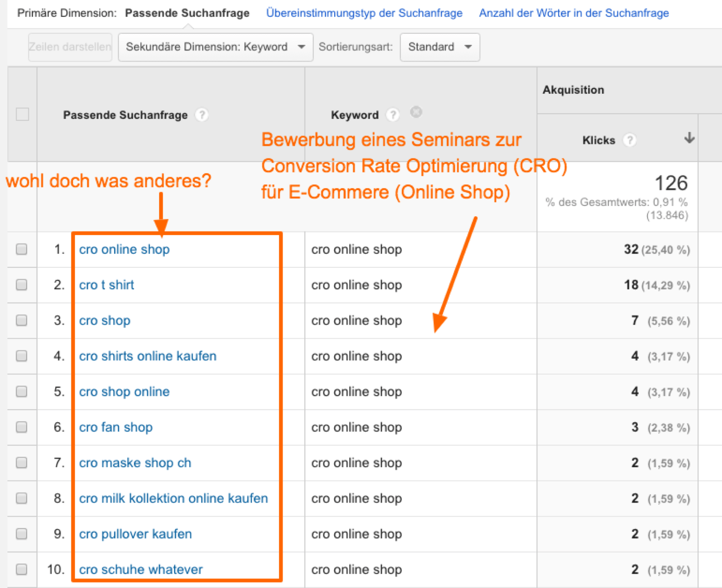Screen dimensions: 722x588
Task: Open the cro pullover kaufen link
Action: (136, 534)
